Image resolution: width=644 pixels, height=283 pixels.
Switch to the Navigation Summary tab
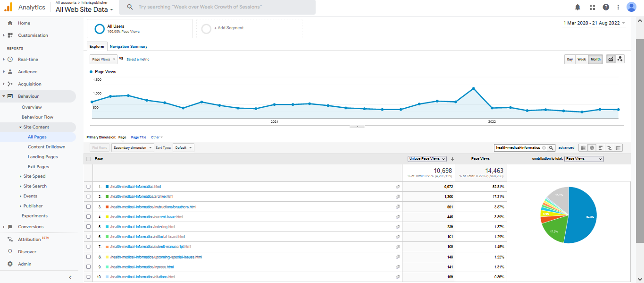pyautogui.click(x=128, y=46)
